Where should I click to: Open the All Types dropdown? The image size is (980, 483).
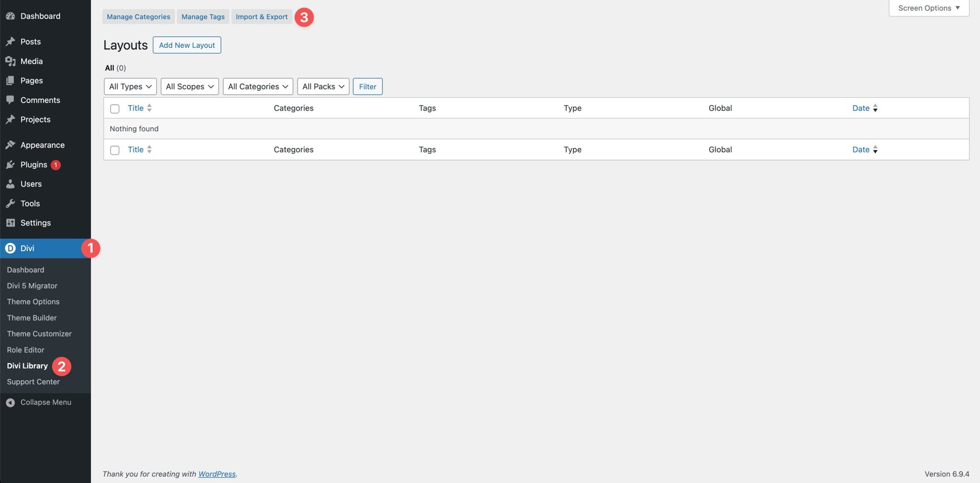coord(130,86)
